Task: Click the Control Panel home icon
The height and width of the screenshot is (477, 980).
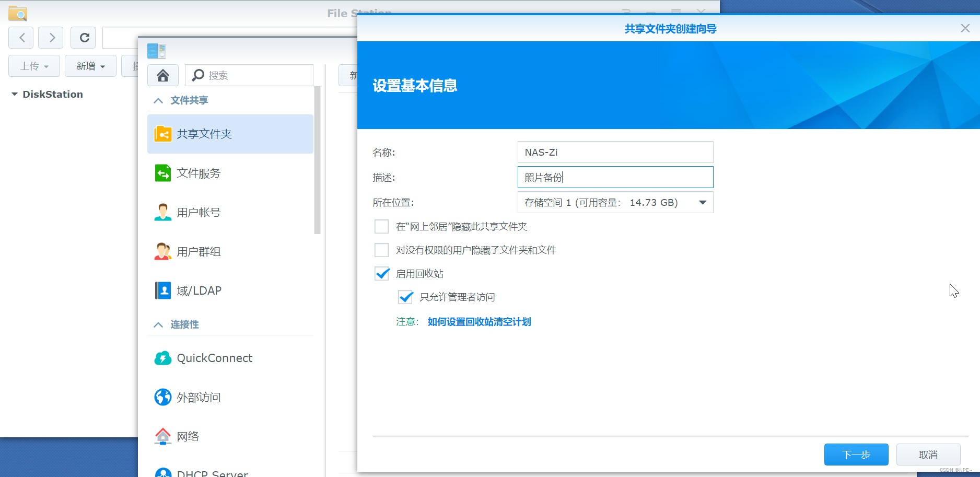Action: tap(163, 75)
